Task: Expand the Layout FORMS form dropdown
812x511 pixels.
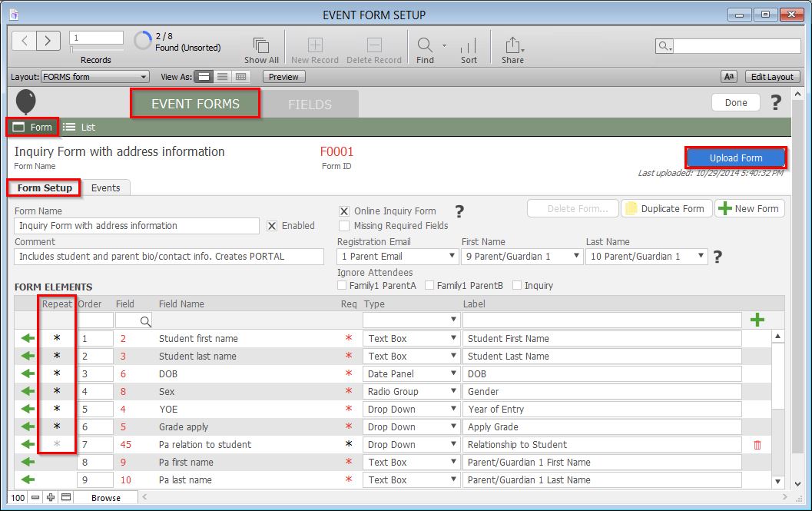Action: tap(95, 77)
